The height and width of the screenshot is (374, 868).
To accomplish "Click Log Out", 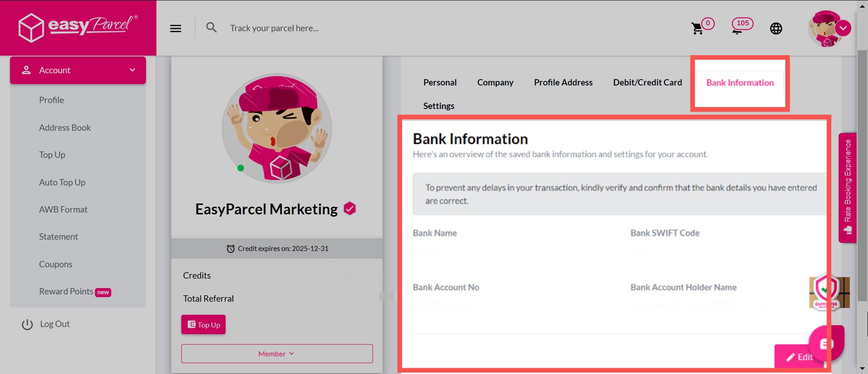I will [x=55, y=324].
